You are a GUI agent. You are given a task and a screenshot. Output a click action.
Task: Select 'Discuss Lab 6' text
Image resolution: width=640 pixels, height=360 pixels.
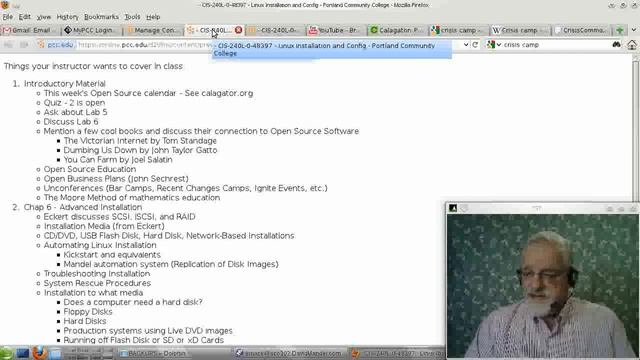[x=71, y=122]
